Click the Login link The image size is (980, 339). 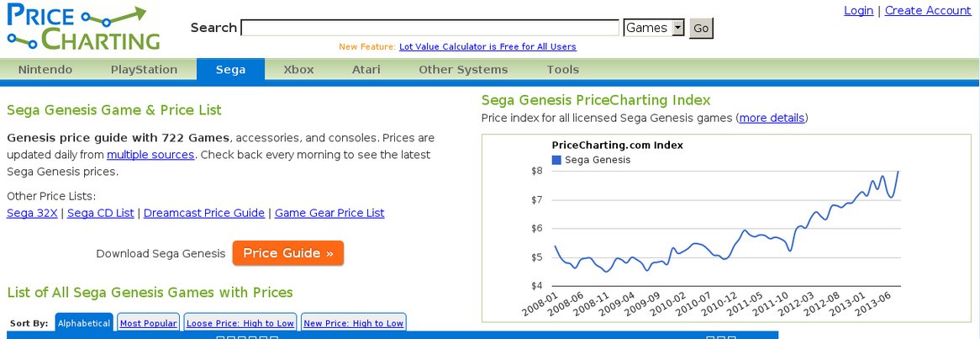(x=858, y=11)
